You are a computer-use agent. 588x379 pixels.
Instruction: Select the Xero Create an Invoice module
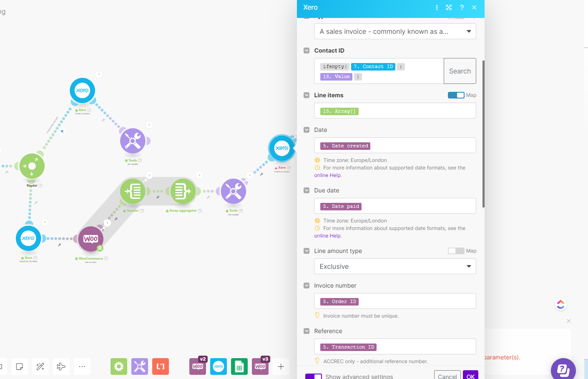(x=282, y=148)
